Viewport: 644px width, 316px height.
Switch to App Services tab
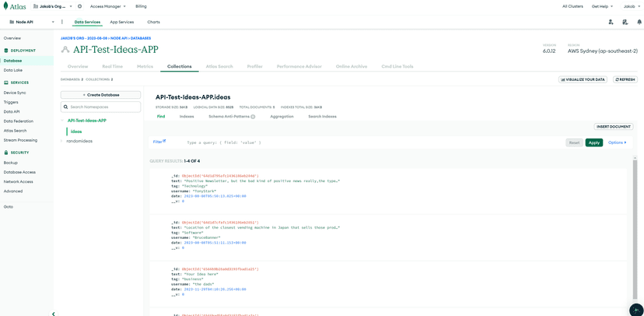pyautogui.click(x=122, y=23)
